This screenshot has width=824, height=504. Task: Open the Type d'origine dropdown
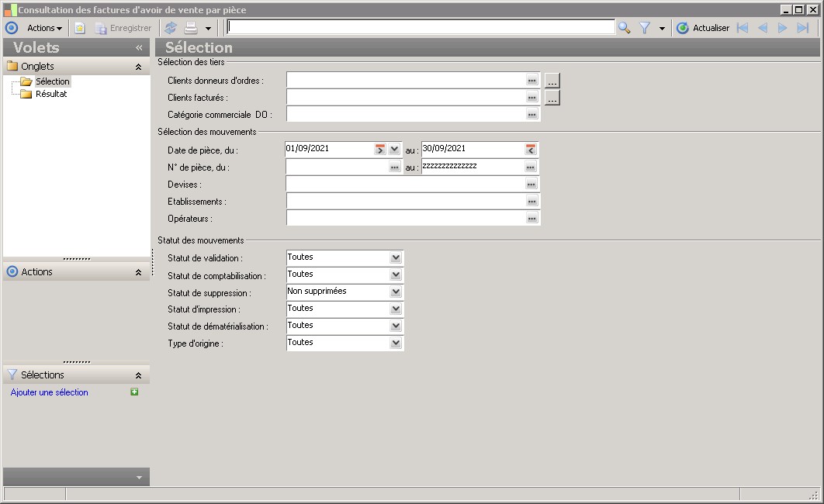pyautogui.click(x=396, y=343)
